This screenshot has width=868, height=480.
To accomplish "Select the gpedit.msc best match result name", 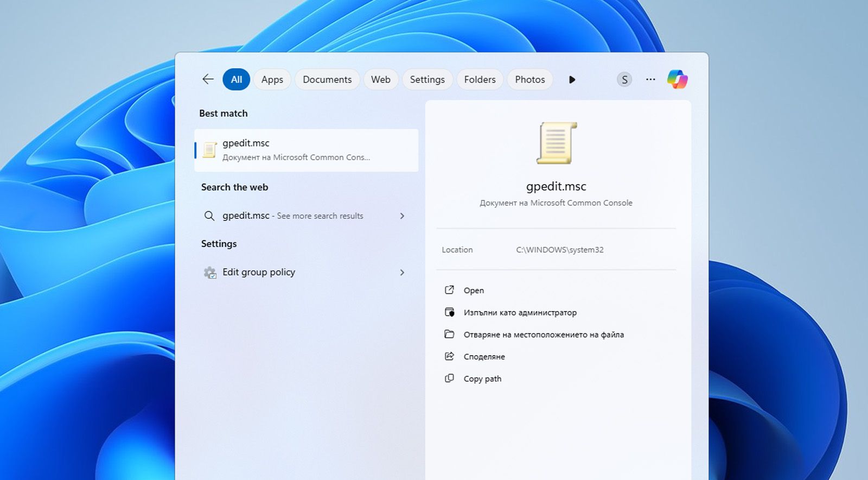I will point(246,143).
